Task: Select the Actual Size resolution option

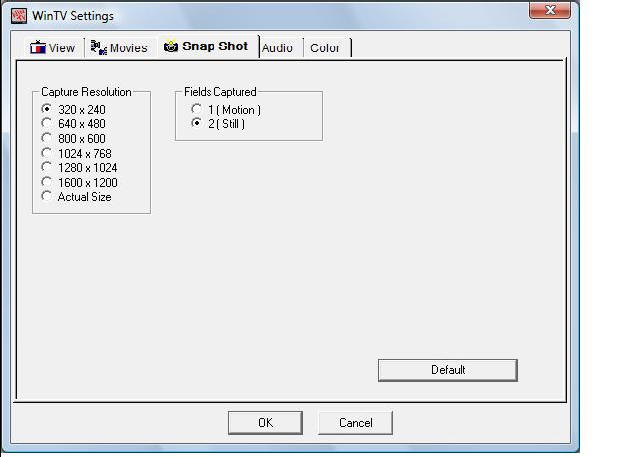Action: (x=47, y=197)
